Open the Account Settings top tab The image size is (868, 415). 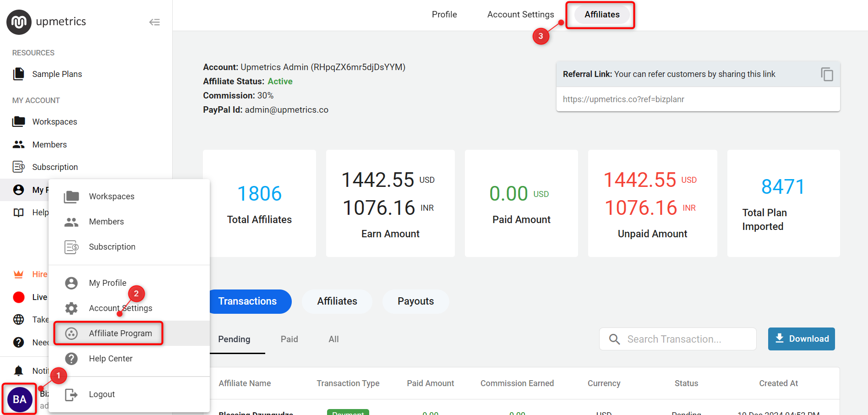click(521, 15)
